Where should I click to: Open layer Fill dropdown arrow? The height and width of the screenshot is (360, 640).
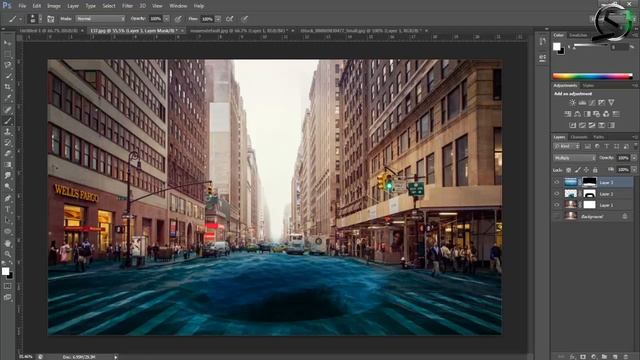tap(634, 169)
